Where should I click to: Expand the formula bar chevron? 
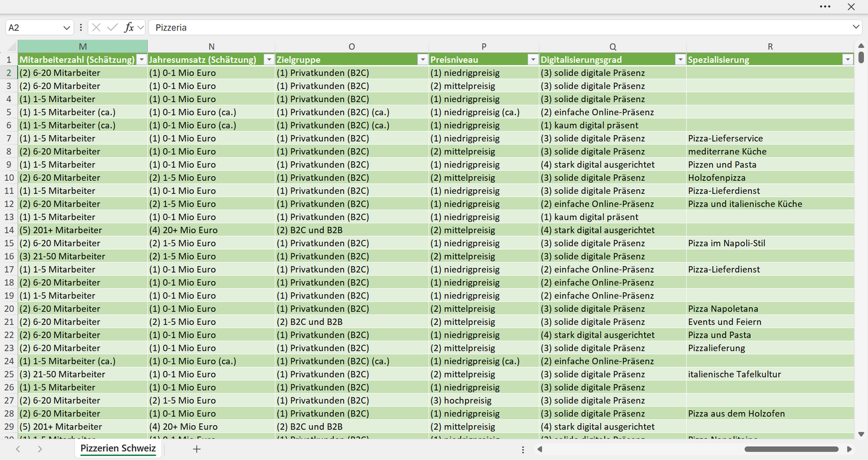point(856,27)
